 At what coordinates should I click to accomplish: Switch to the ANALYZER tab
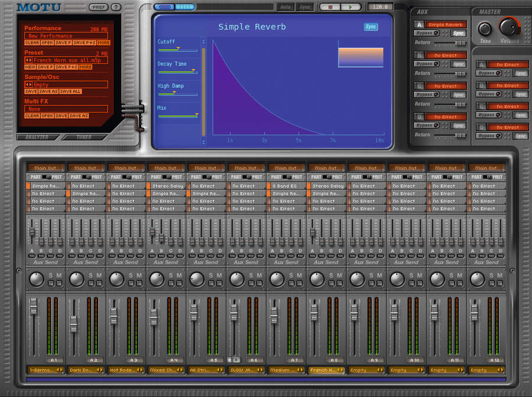pos(37,137)
